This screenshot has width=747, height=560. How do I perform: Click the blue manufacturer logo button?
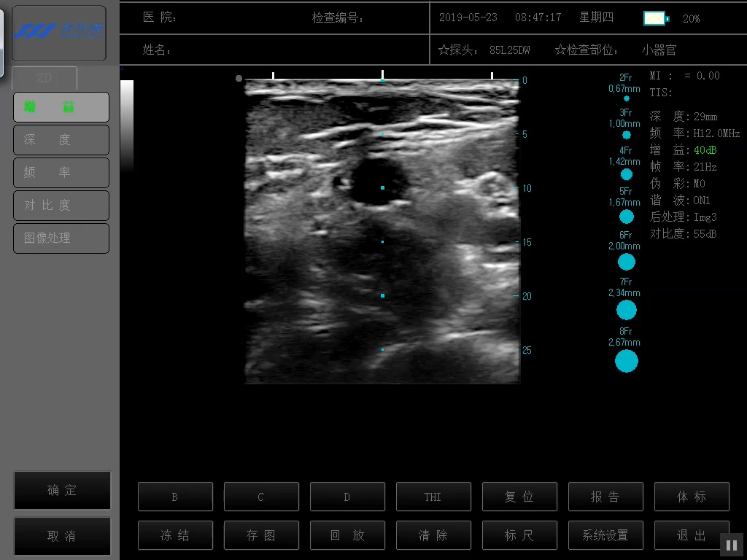59,33
